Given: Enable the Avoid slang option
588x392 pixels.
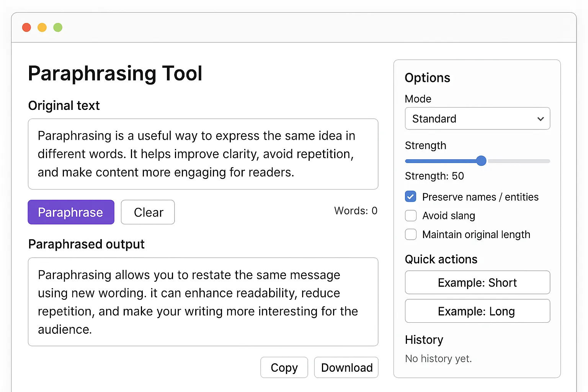Looking at the screenshot, I should pos(410,216).
